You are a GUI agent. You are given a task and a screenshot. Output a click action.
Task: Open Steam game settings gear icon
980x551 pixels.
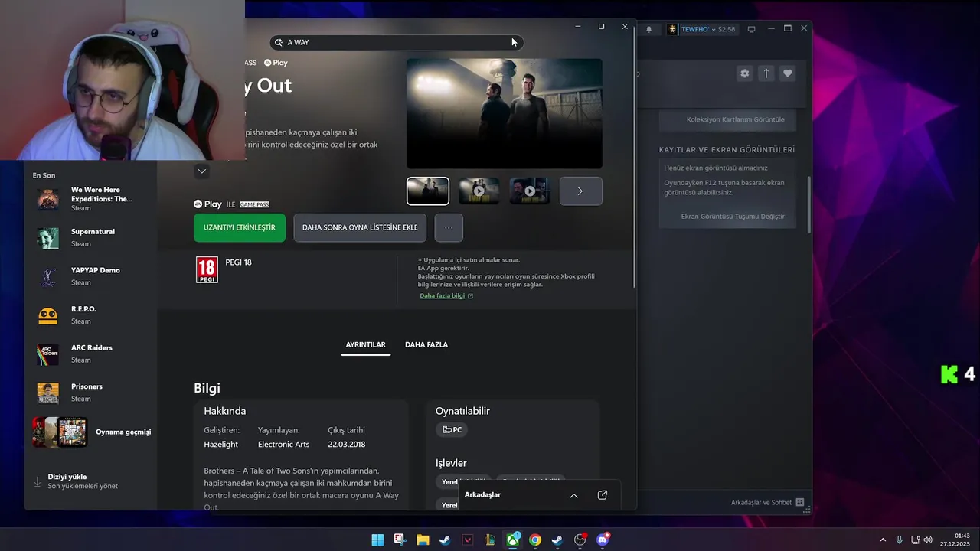[744, 73]
